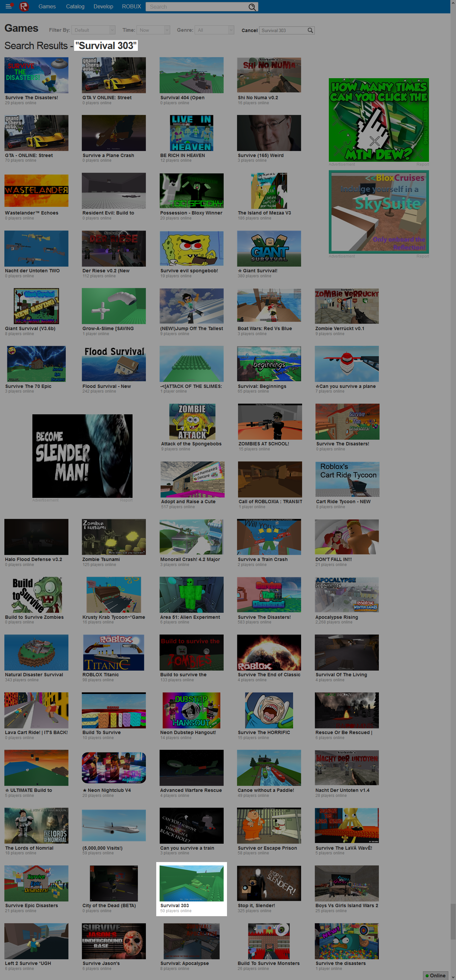
Task: Report the MTN DEW advertisement
Action: (423, 164)
